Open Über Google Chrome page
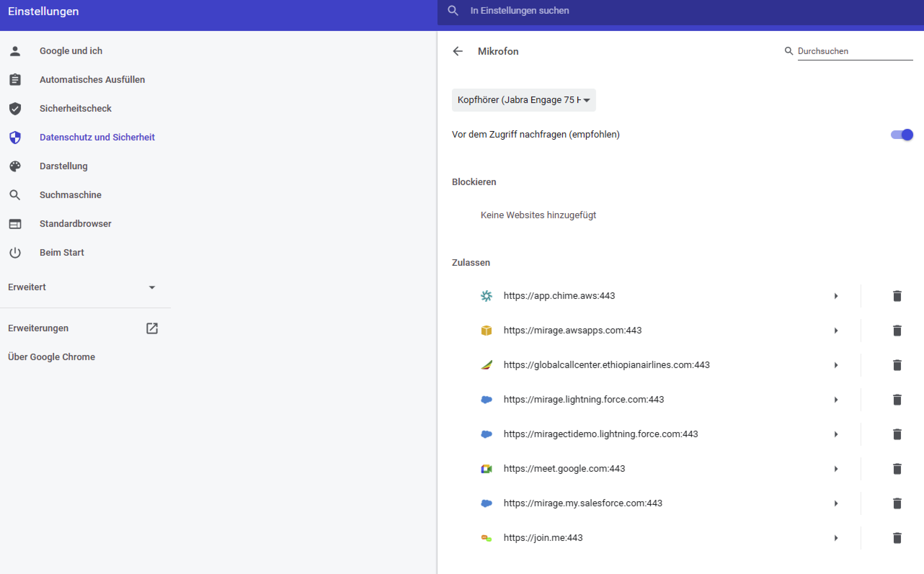924x574 pixels. point(52,357)
